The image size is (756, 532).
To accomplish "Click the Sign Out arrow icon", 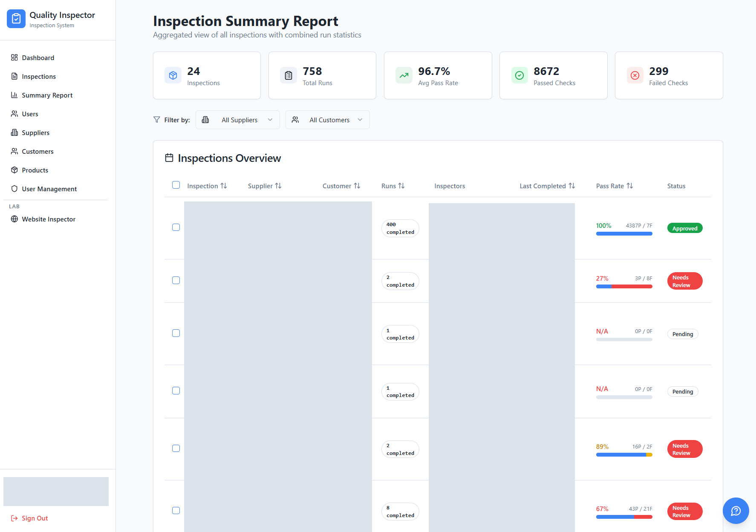I will click(14, 518).
